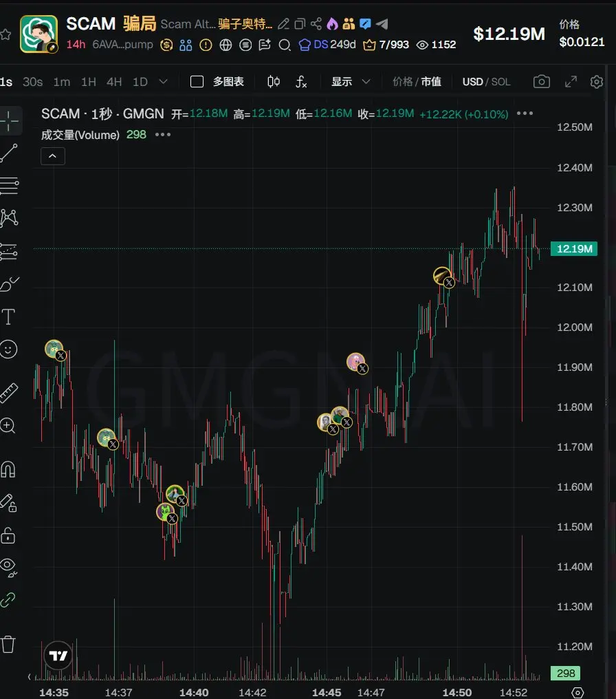Enable the 多图表 multi-chart checkbox
The image size is (616, 699).
197,82
